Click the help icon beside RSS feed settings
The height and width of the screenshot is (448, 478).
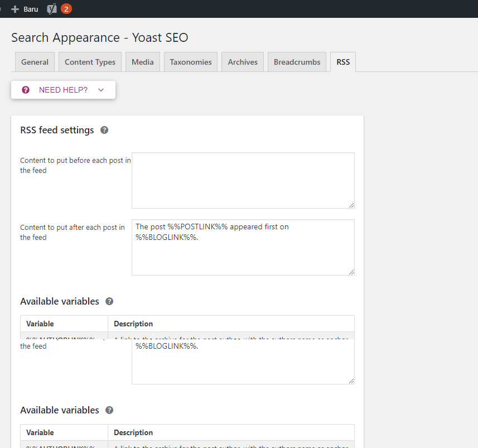coord(104,130)
